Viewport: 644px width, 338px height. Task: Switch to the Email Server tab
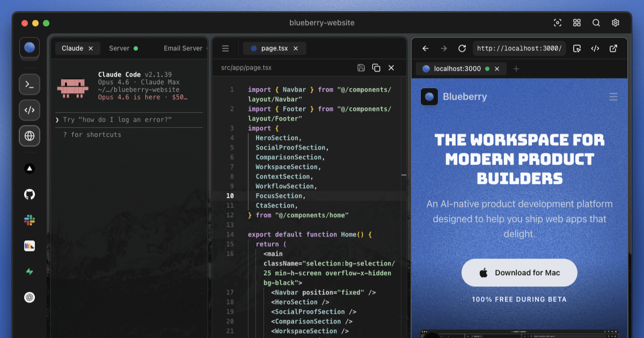(182, 48)
